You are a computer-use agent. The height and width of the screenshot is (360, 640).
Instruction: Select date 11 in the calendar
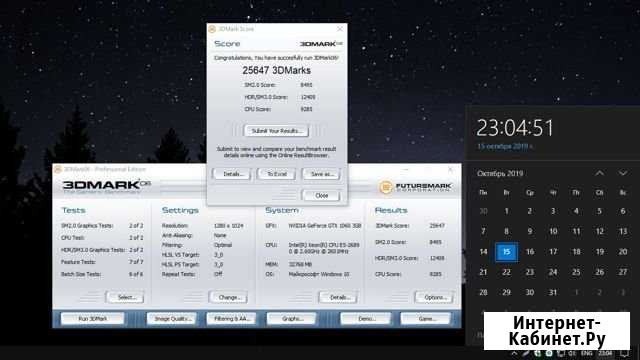click(x=576, y=231)
